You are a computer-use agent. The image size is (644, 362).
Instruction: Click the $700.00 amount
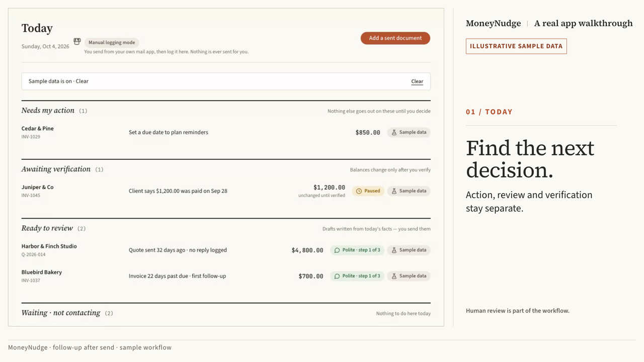tap(311, 277)
